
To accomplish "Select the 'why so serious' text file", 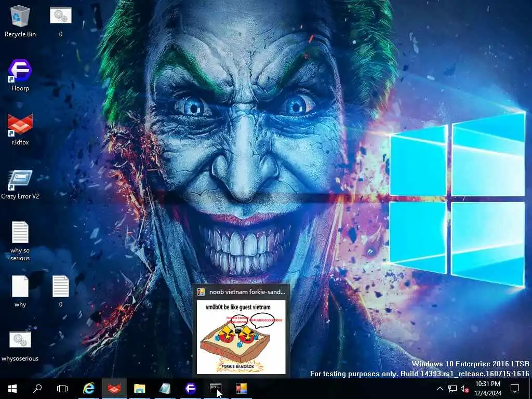I will point(20,241).
